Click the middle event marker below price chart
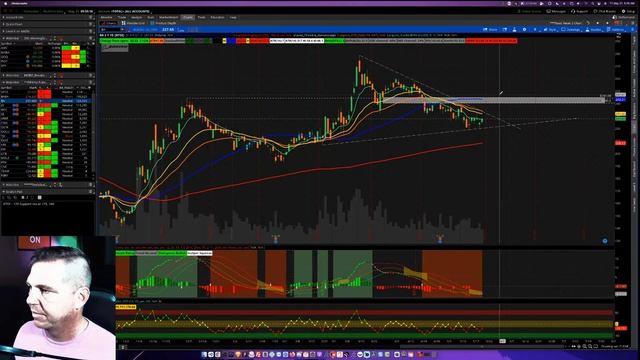Image resolution: width=640 pixels, height=360 pixels. pyautogui.click(x=276, y=238)
